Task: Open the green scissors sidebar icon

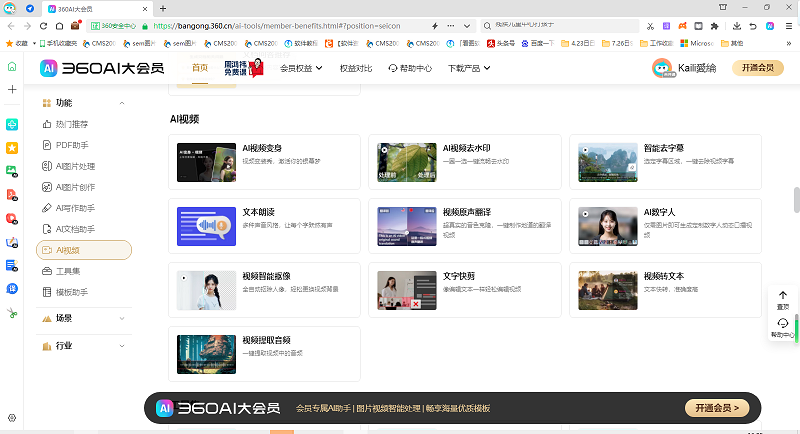Action: click(12, 313)
